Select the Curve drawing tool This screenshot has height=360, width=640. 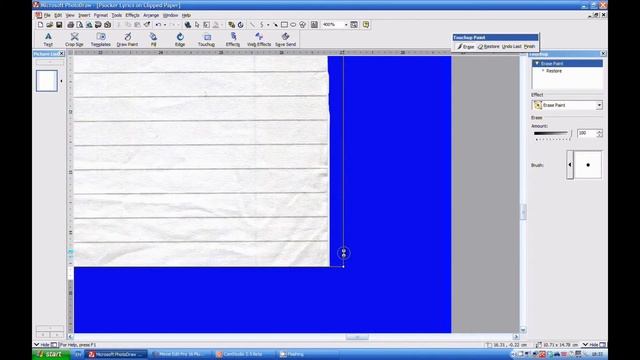262,25
